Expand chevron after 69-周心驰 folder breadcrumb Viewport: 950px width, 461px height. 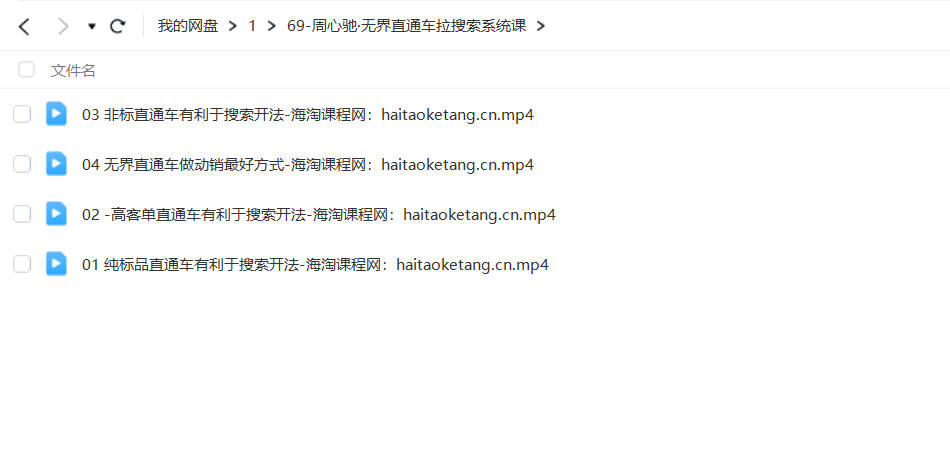pyautogui.click(x=541, y=26)
